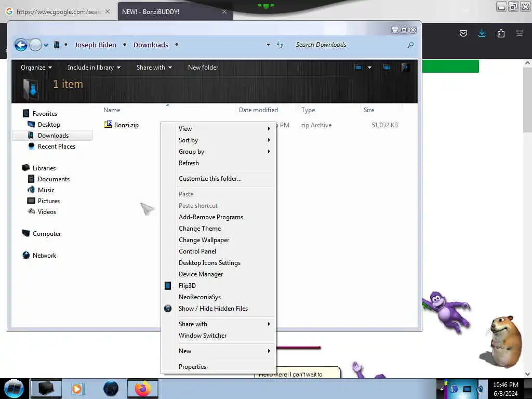Image resolution: width=532 pixels, height=399 pixels.
Task: Open Device Manager from context menu
Action: [x=219, y=274]
